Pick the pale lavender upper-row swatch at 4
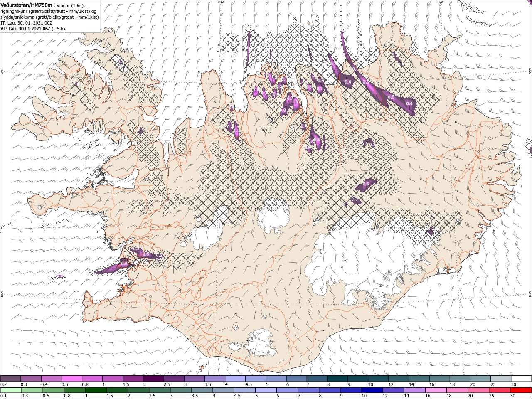 [x=235, y=379]
